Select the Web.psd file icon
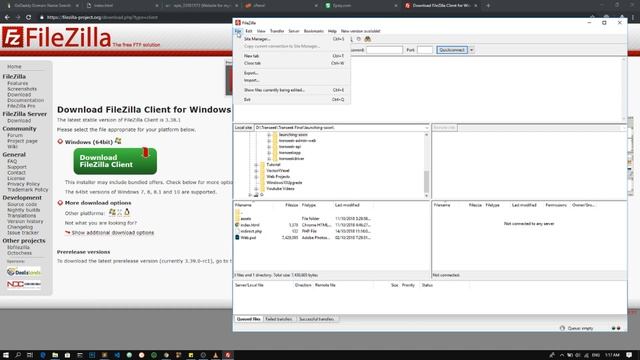 tap(237, 237)
